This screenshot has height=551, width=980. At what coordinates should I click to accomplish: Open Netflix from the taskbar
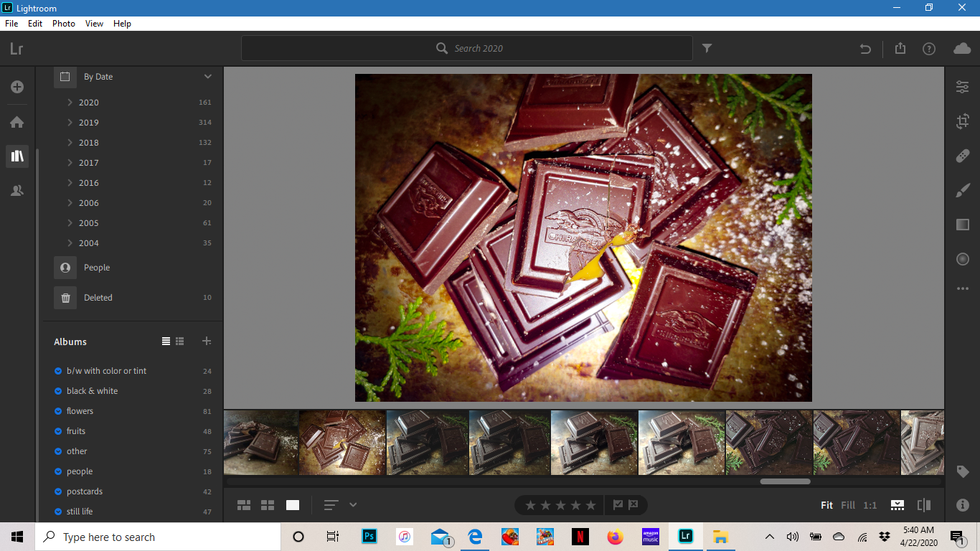click(580, 537)
